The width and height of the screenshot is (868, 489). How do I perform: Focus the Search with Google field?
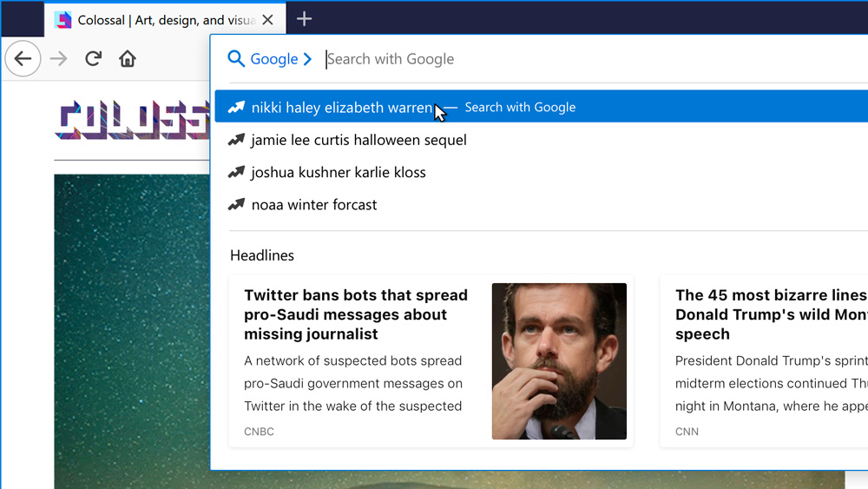[595, 59]
